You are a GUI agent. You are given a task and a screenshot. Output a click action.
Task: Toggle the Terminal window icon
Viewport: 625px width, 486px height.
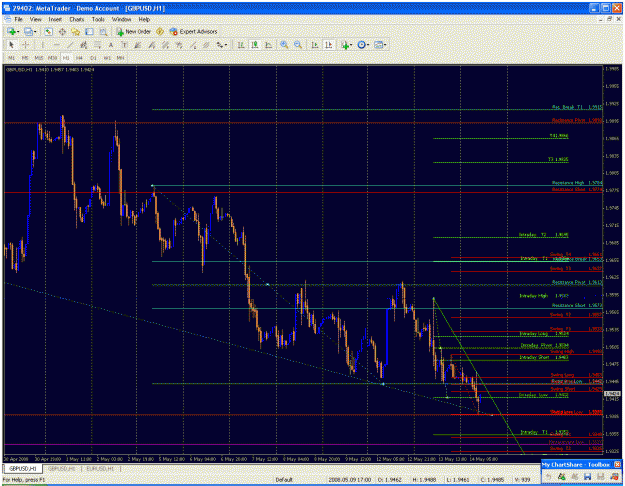pyautogui.click(x=90, y=31)
